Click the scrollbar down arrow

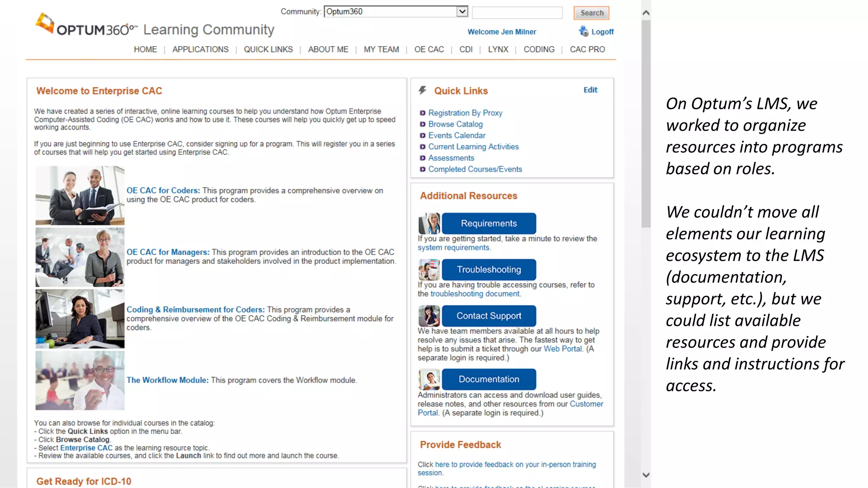(646, 475)
